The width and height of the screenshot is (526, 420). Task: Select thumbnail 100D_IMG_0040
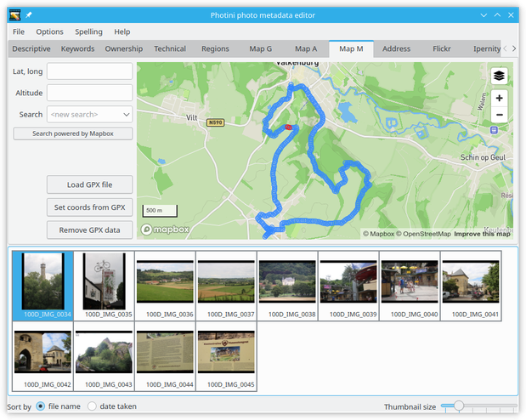(410, 286)
